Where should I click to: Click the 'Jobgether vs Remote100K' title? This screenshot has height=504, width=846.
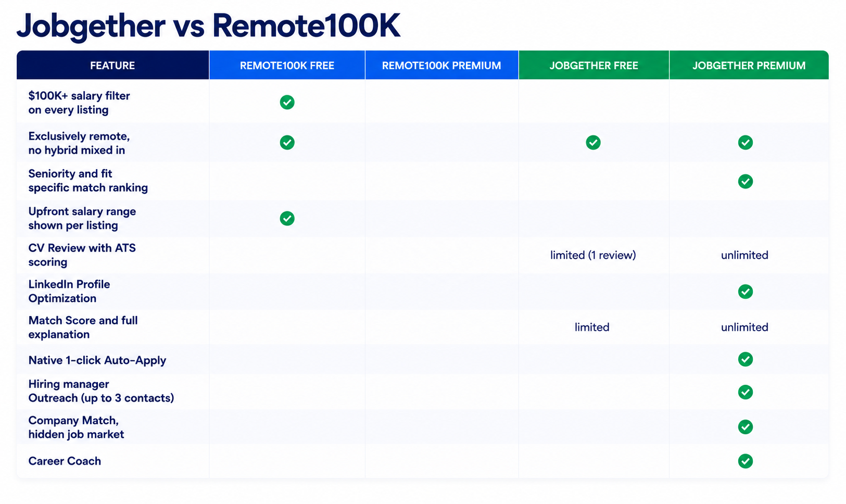pos(208,26)
